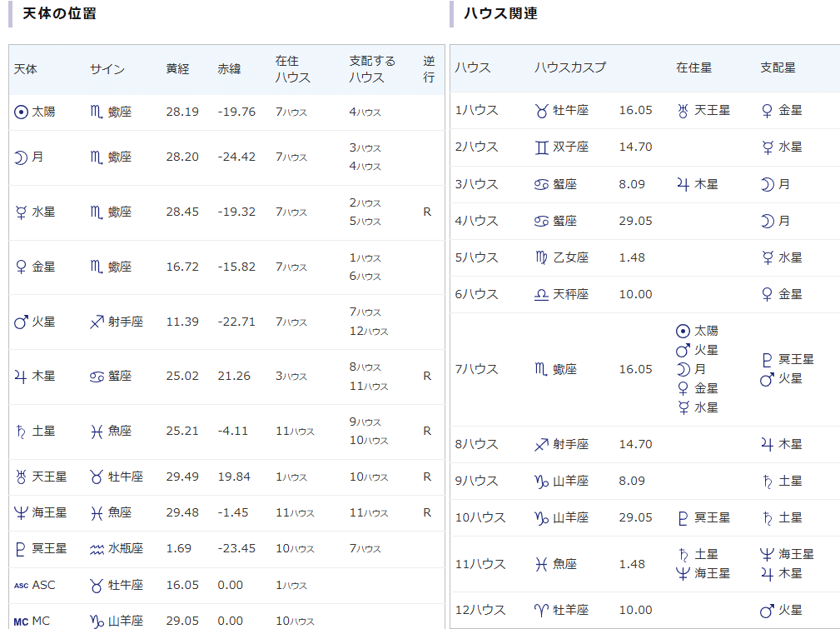The height and width of the screenshot is (629, 840).
Task: Click the Virgo glyph beside 乙女座
Action: tap(541, 257)
